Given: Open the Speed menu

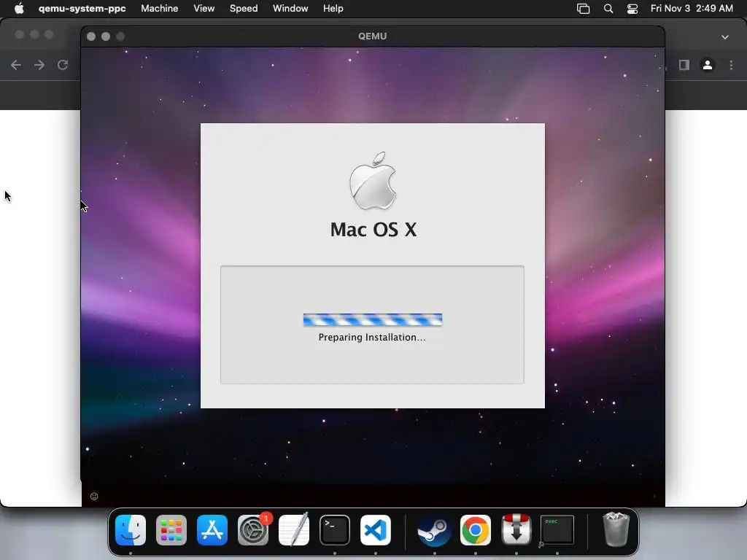Looking at the screenshot, I should click(x=244, y=9).
